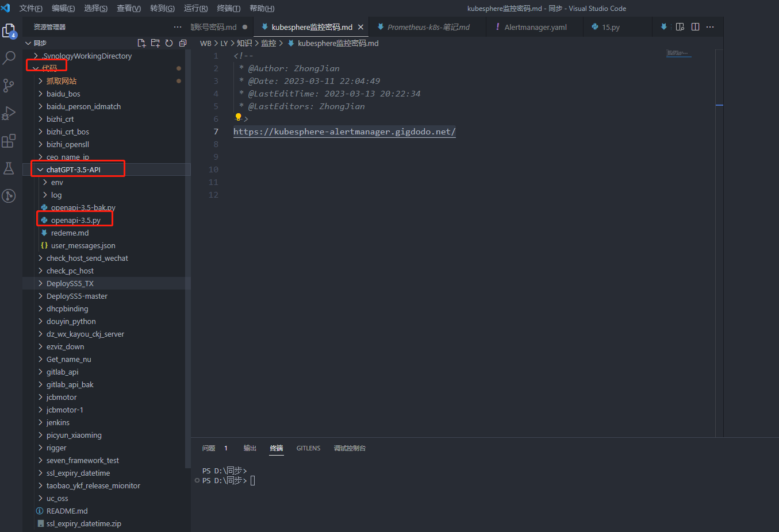The height and width of the screenshot is (532, 779).
Task: Click the info icon beside README.md
Action: click(x=40, y=511)
